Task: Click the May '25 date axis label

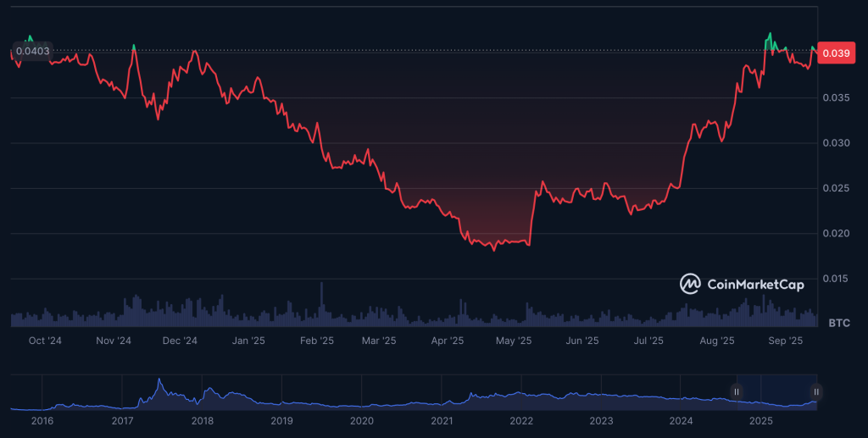Action: [513, 341]
